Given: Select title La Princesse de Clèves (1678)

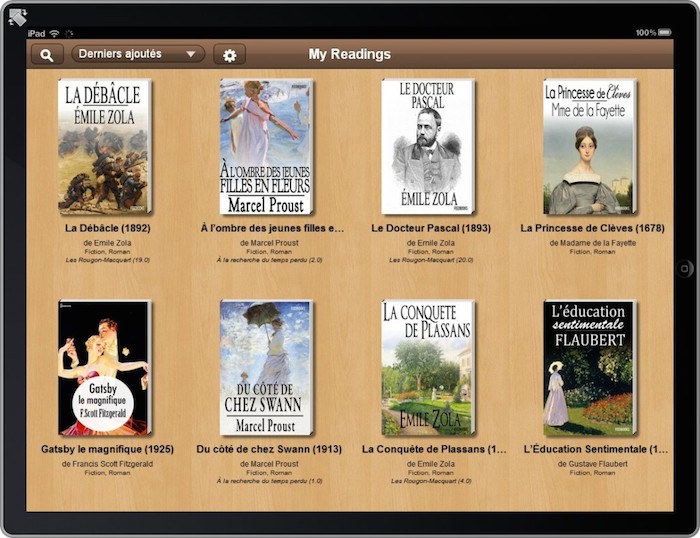Looking at the screenshot, I should [592, 228].
